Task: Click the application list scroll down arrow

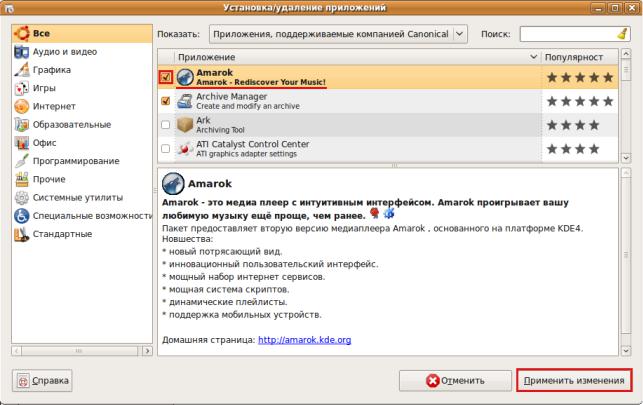Action: (x=626, y=158)
